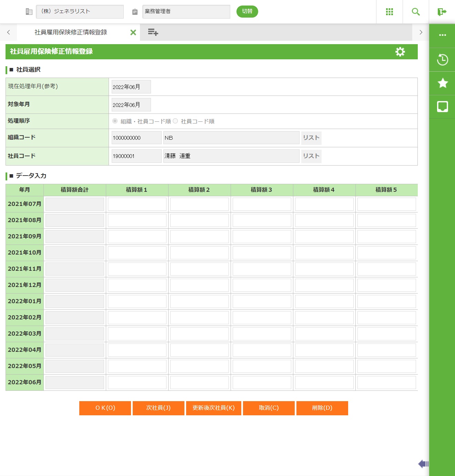Viewport: 455px width, 476px height.
Task: Collapse sidebar with bottom-right arrow icon
Action: 423,464
